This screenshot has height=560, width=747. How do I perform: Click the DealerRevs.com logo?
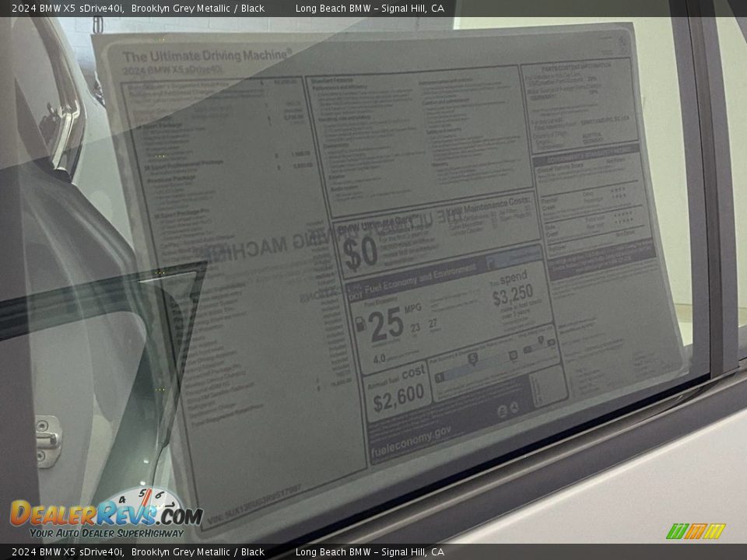[107, 514]
